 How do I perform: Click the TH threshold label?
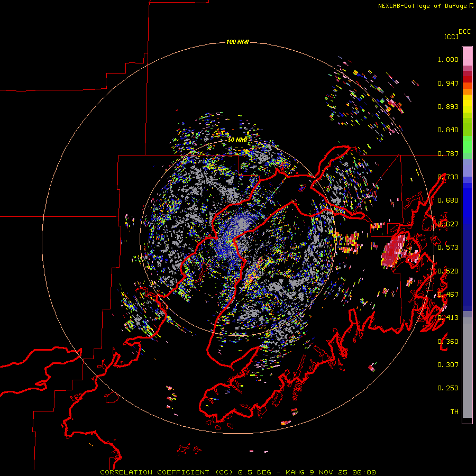point(454,412)
